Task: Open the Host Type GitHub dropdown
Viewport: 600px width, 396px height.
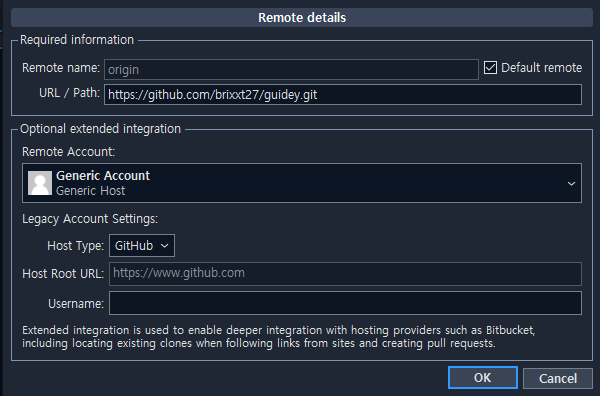Action: (x=142, y=246)
